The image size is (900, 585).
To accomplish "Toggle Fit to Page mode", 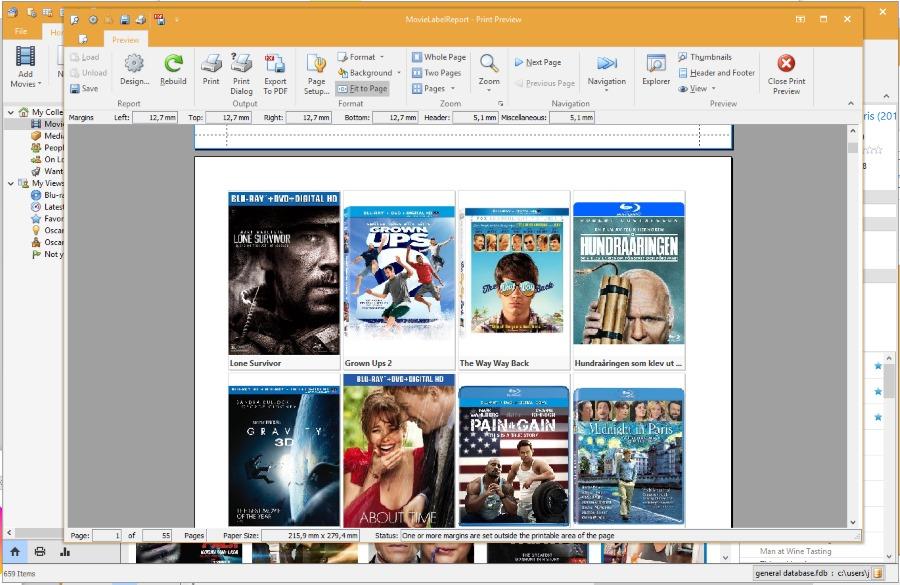I will coord(362,88).
